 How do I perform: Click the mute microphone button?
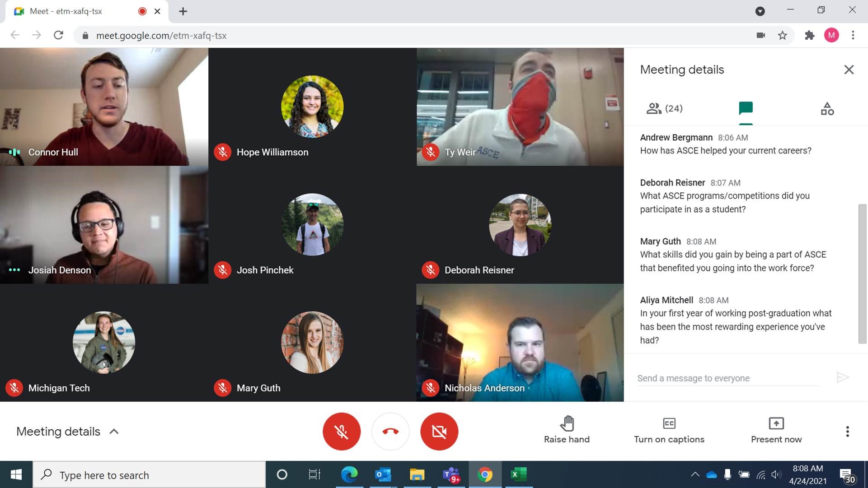coord(341,431)
